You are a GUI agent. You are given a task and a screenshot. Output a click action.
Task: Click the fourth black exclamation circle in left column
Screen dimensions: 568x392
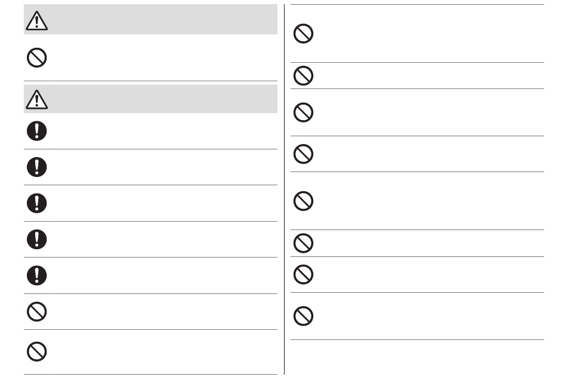click(x=36, y=239)
